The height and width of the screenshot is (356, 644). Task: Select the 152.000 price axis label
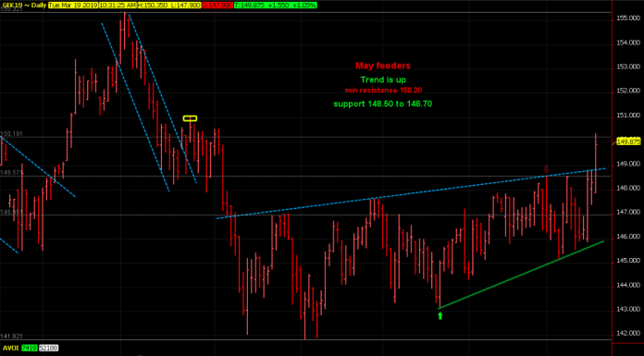pyautogui.click(x=629, y=92)
